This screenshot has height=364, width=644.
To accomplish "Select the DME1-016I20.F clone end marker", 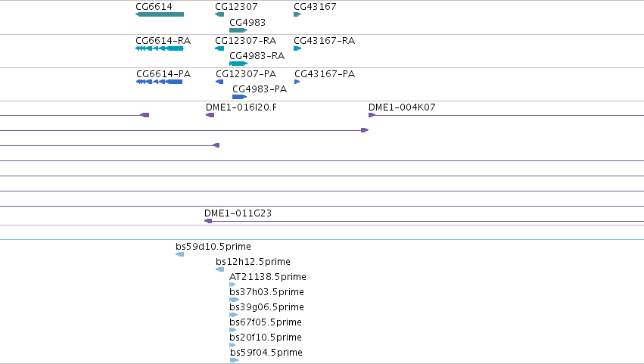I will pyautogui.click(x=210, y=115).
